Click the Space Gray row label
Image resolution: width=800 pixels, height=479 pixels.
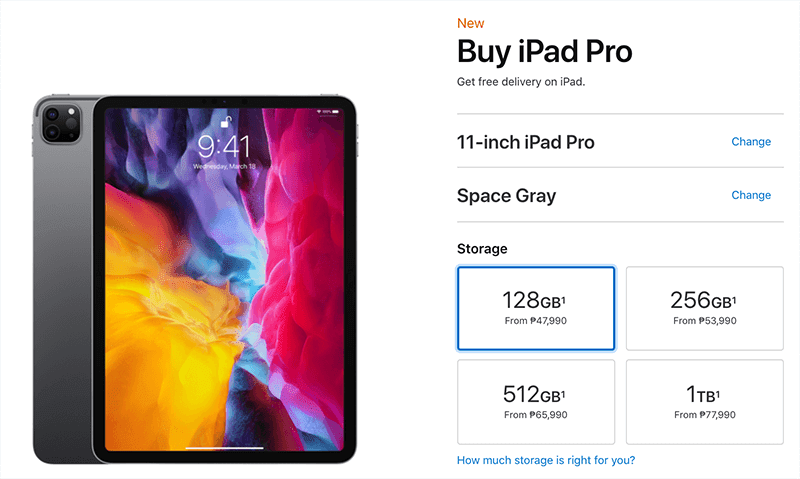pyautogui.click(x=506, y=196)
